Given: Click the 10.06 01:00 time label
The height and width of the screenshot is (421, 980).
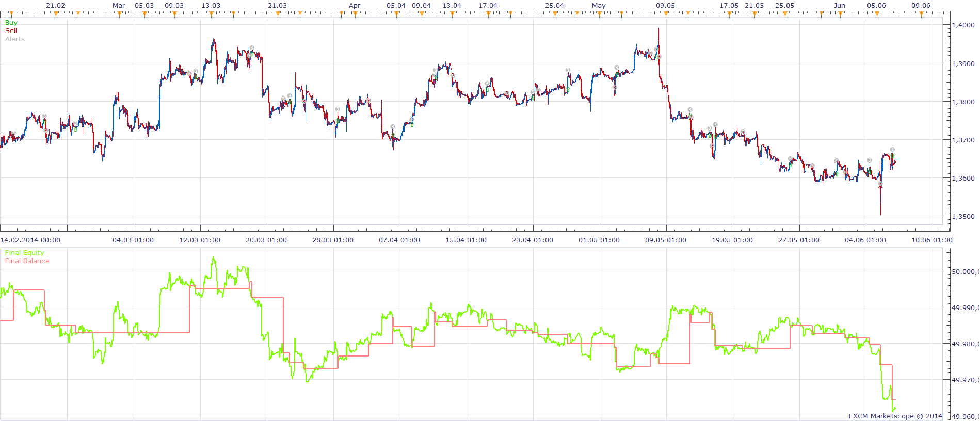Looking at the screenshot, I should (x=932, y=240).
